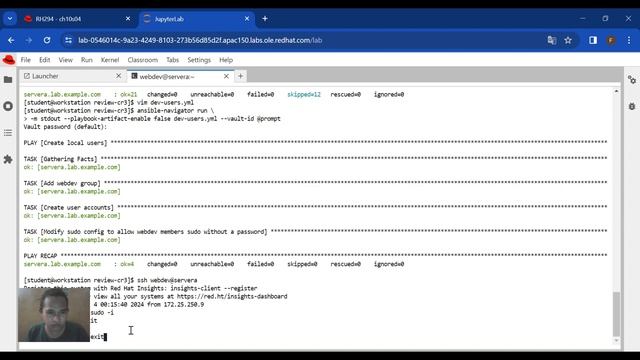View site information icon in address bar
This screenshot has height=360, width=640.
pos(69,40)
